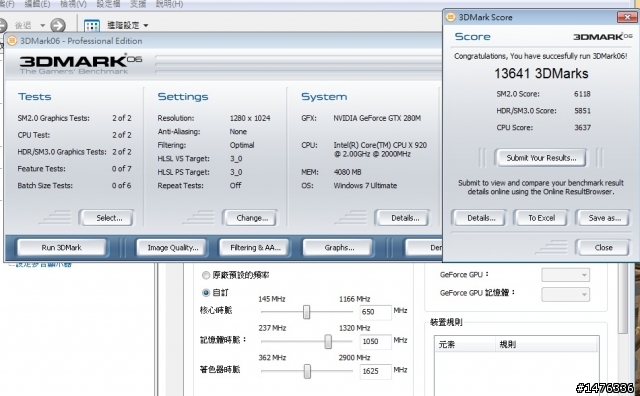The width and height of the screenshot is (640, 396).
Task: Open Filtering & AA... settings
Action: tap(255, 247)
